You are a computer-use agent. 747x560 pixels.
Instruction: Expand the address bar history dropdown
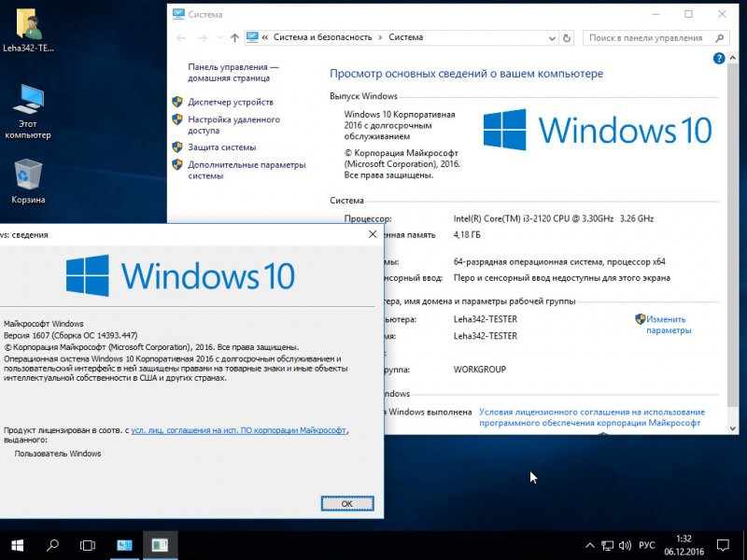click(x=552, y=38)
